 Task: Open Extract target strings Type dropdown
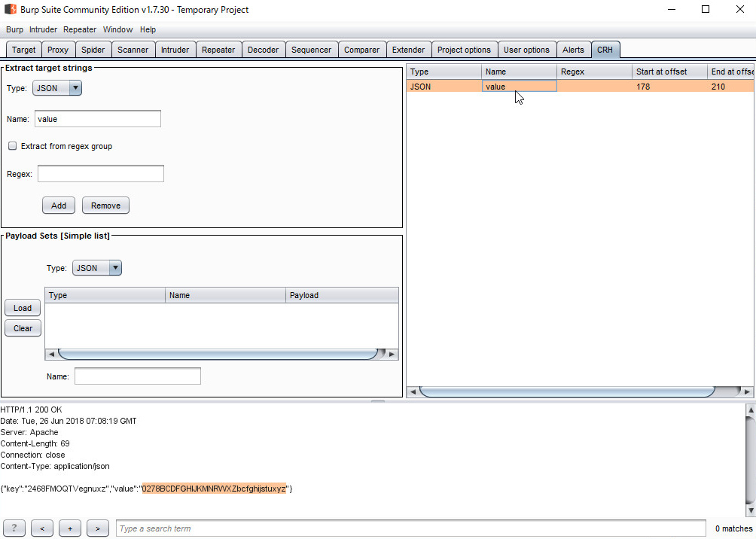tap(75, 88)
